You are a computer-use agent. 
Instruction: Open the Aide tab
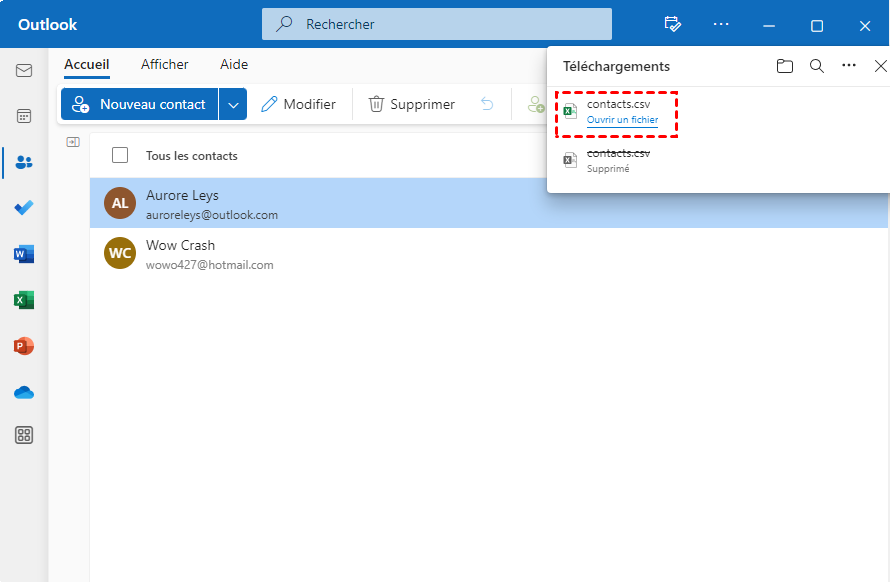coord(234,65)
